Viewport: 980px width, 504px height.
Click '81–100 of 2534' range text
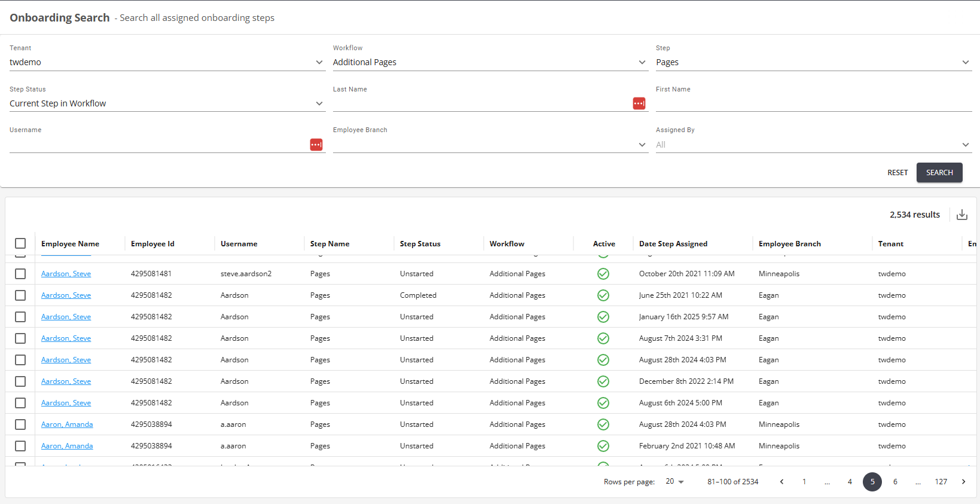pyautogui.click(x=732, y=482)
